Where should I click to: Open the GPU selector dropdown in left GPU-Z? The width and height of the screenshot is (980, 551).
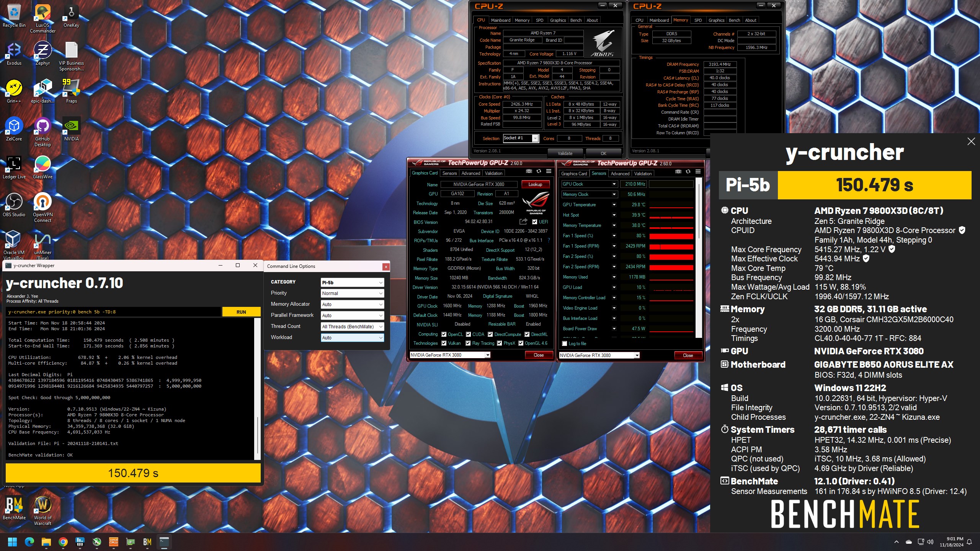tap(450, 355)
